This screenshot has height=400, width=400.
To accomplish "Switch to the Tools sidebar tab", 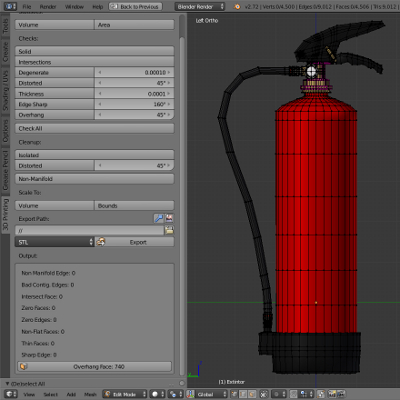I will pos(5,26).
